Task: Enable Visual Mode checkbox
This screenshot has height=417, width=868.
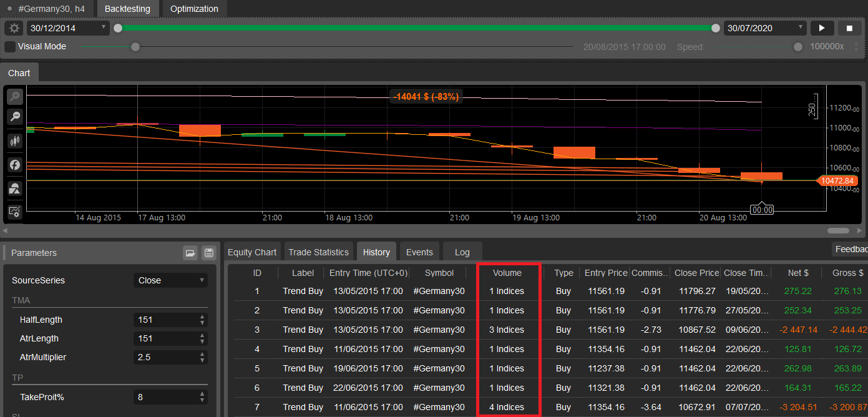Action: (10, 46)
